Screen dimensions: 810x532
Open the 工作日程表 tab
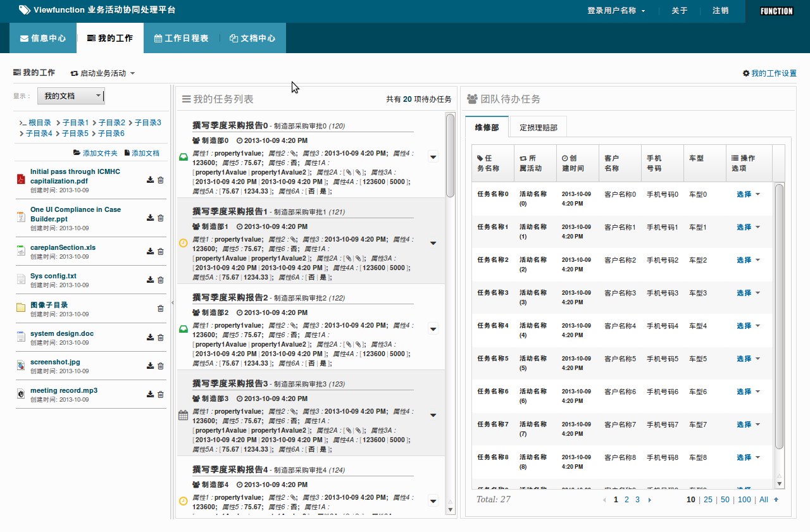pos(182,38)
